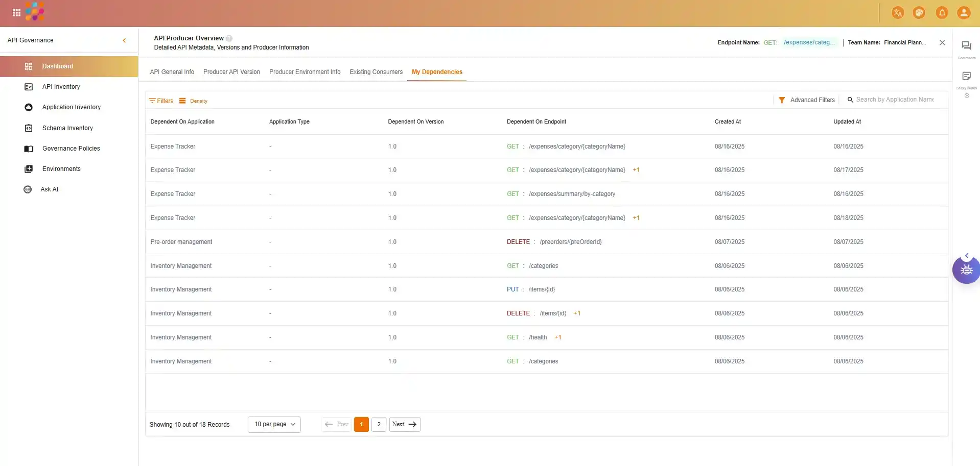980x466 pixels.
Task: Open the app launcher grid icon
Action: tap(16, 13)
